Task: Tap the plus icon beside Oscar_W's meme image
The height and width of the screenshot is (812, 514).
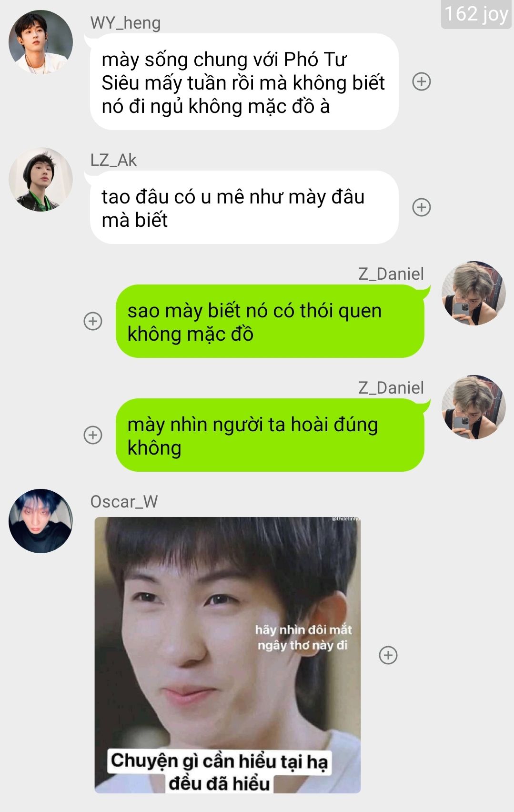Action: click(x=388, y=655)
